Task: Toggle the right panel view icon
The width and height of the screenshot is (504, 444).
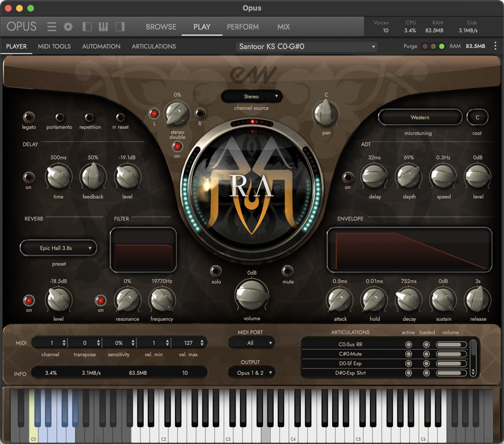Action: [x=119, y=27]
